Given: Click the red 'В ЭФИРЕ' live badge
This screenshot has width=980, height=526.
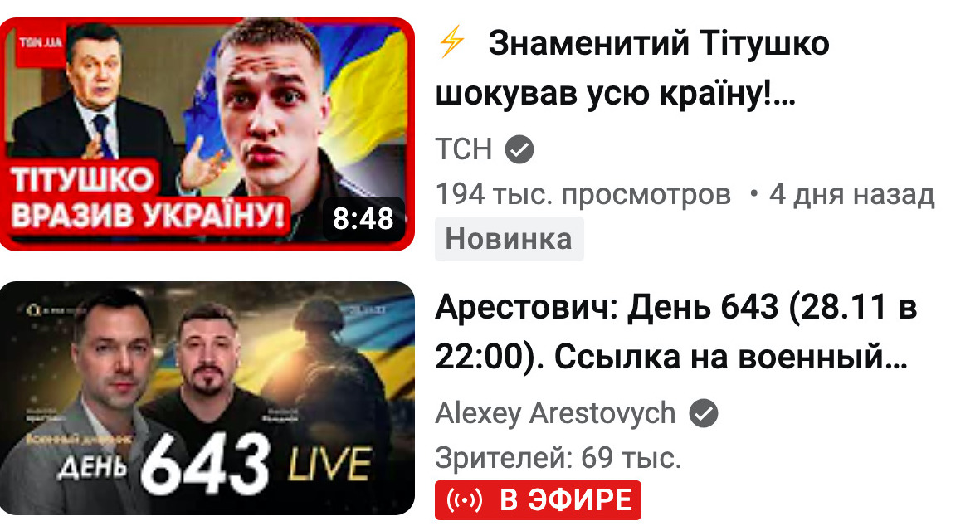Looking at the screenshot, I should click(x=538, y=500).
